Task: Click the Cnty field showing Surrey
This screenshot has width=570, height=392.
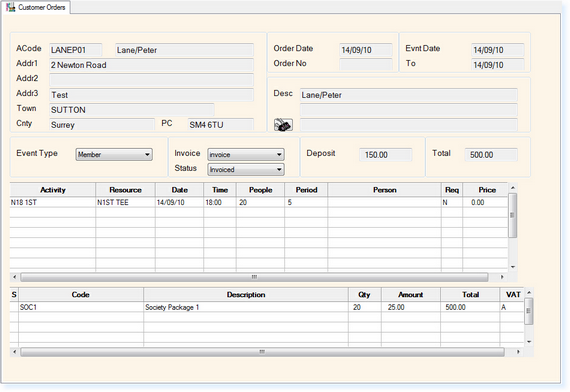Action: pyautogui.click(x=102, y=125)
